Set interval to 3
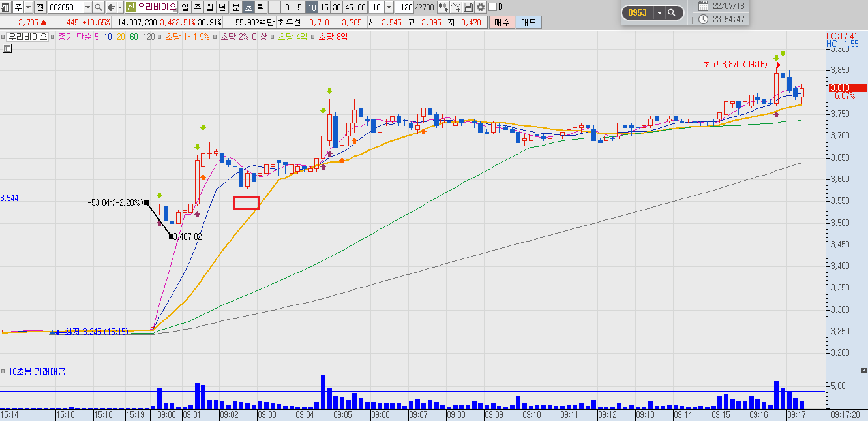Image resolution: width=868 pixels, height=421 pixels. point(287,7)
